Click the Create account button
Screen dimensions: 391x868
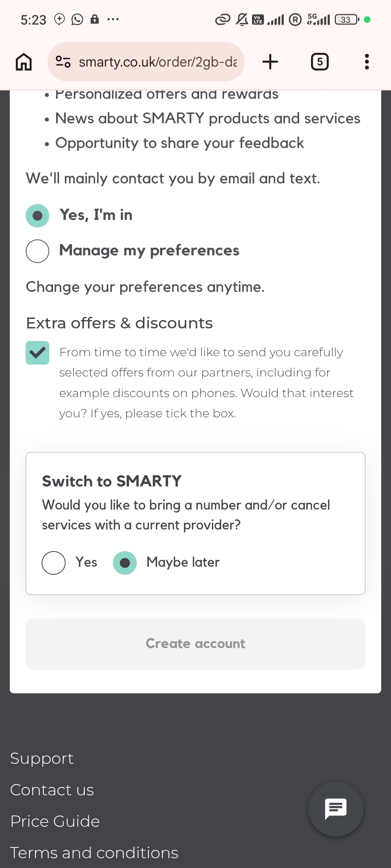pos(195,644)
